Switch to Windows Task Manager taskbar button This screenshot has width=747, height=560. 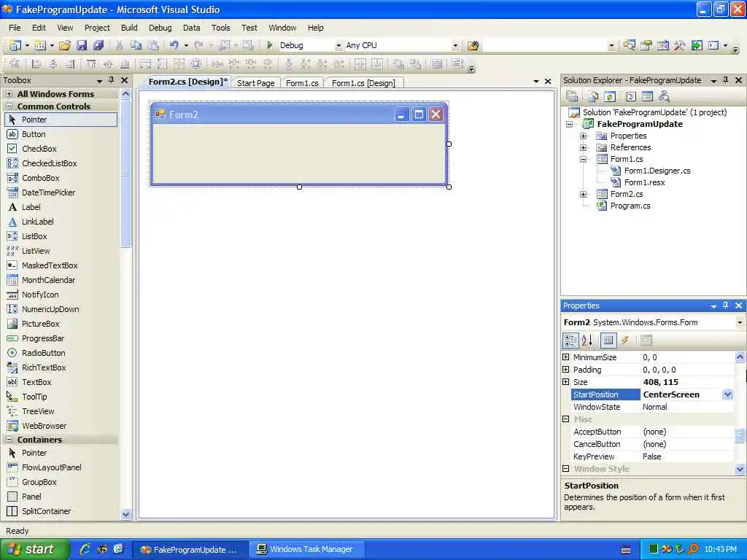(x=307, y=549)
